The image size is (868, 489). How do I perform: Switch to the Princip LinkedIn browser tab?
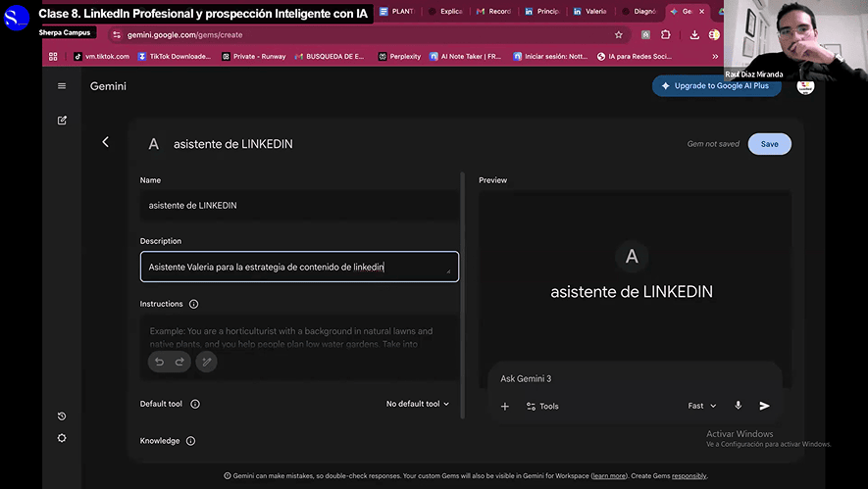coord(542,11)
